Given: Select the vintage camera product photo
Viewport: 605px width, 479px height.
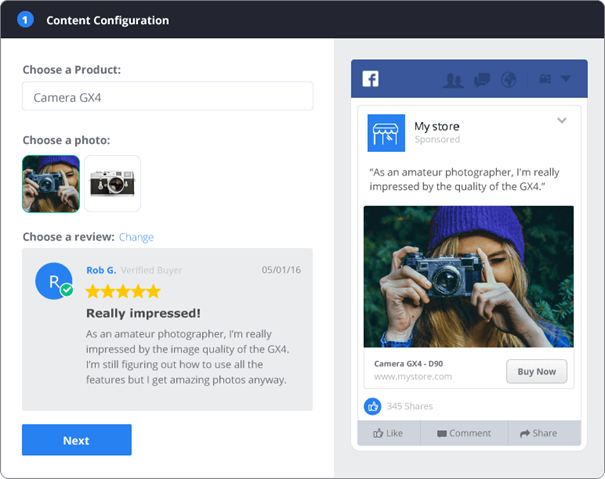Looking at the screenshot, I should (112, 184).
